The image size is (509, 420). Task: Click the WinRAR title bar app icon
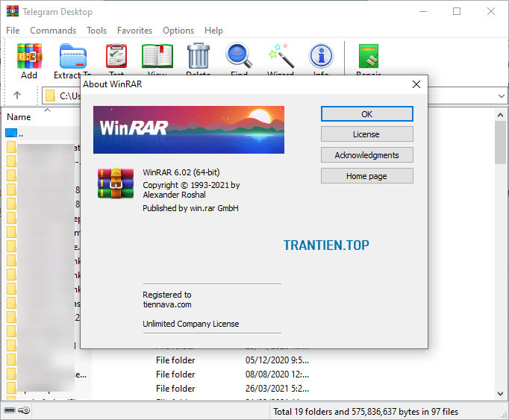(x=13, y=11)
